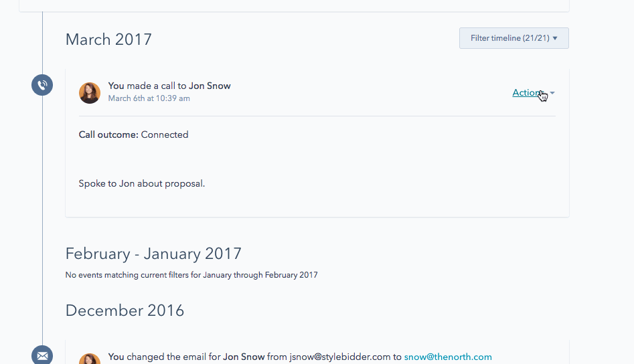Click the Call outcome: Connected text
The image size is (634, 364).
[x=133, y=134]
